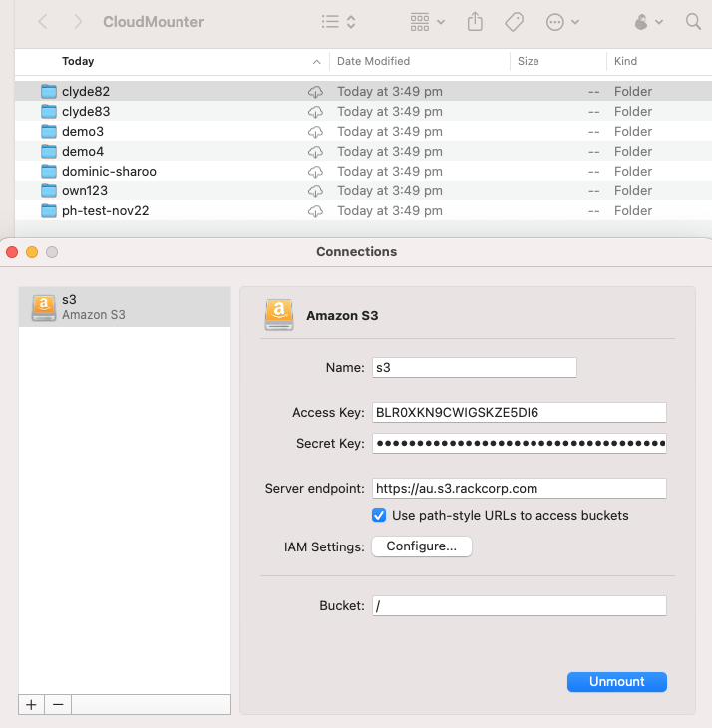Click the demo4 folder icon
Screen dimensions: 712x728
coord(49,151)
